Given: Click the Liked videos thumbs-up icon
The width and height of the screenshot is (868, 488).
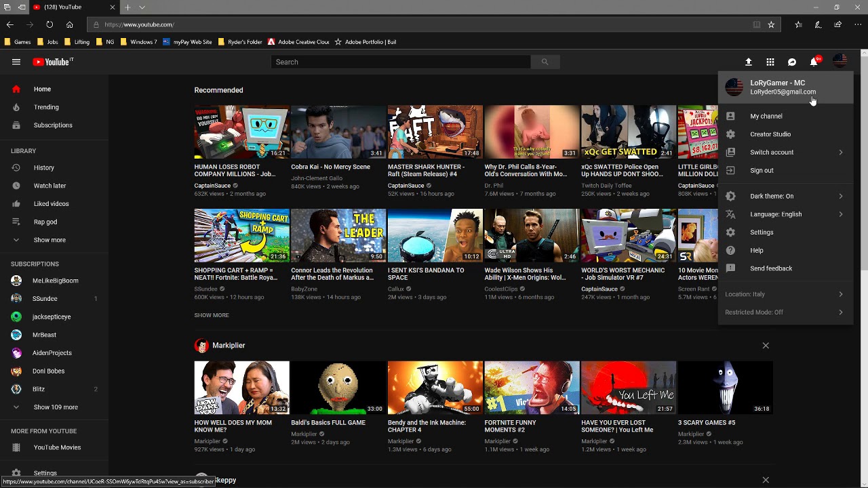Looking at the screenshot, I should pyautogui.click(x=16, y=203).
